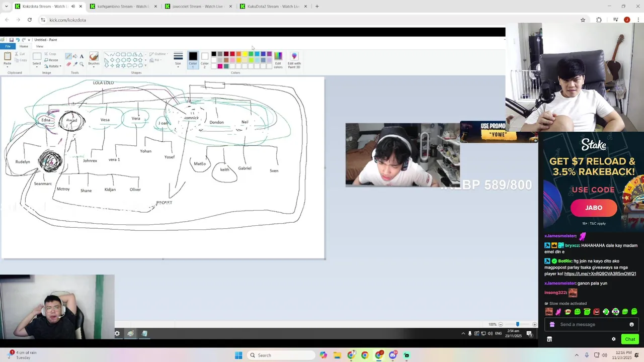Screen dimensions: 644x362
Task: Open Edit colors dialog
Action: point(278,60)
